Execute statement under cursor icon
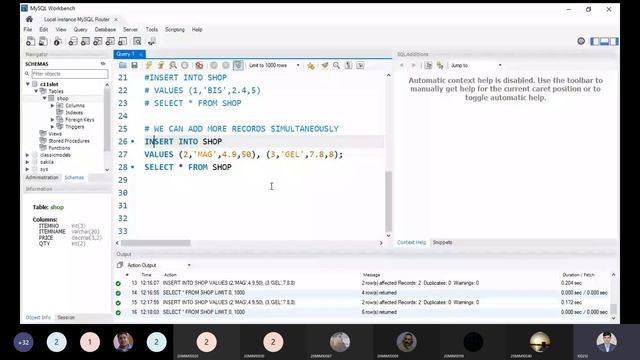 [161, 65]
